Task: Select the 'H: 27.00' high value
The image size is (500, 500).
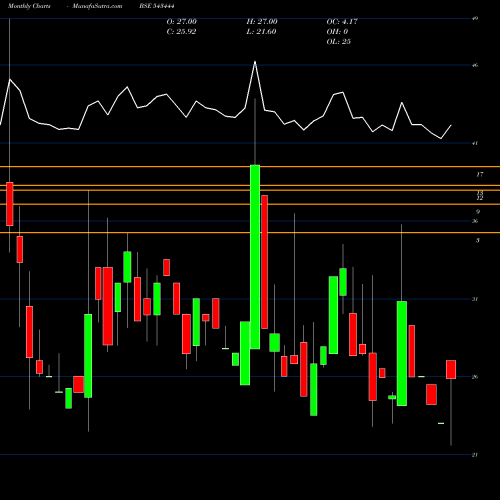Action: click(x=262, y=22)
